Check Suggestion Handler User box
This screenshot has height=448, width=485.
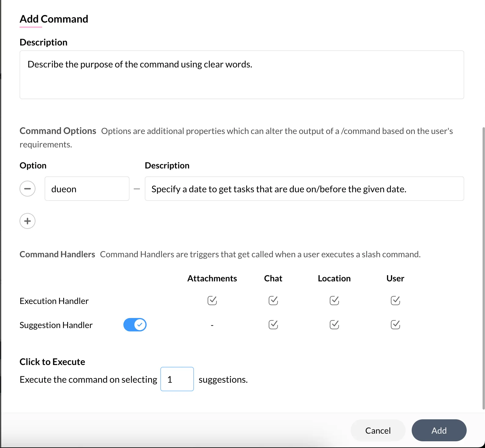[x=395, y=325]
